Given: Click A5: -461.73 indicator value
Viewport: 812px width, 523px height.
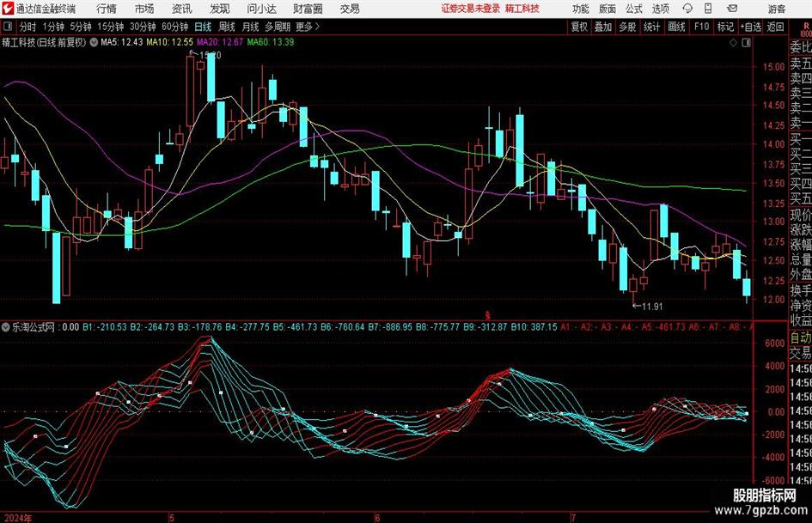Looking at the screenshot, I should point(663,327).
